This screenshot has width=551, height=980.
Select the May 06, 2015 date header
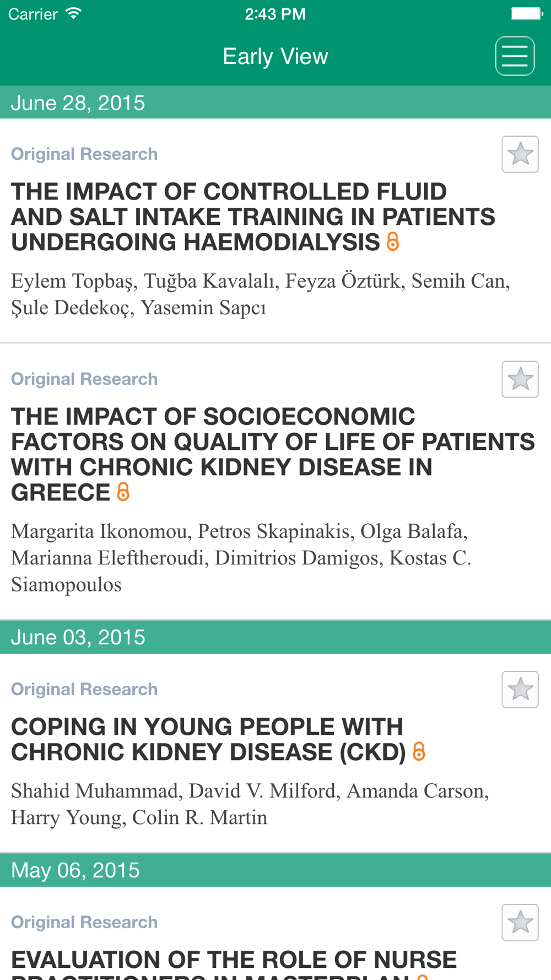click(x=275, y=870)
